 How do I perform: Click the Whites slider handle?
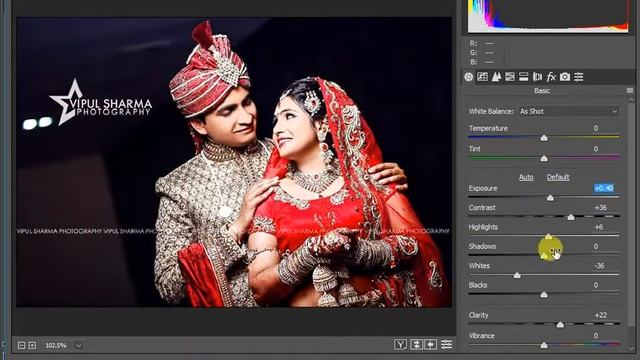click(x=517, y=276)
